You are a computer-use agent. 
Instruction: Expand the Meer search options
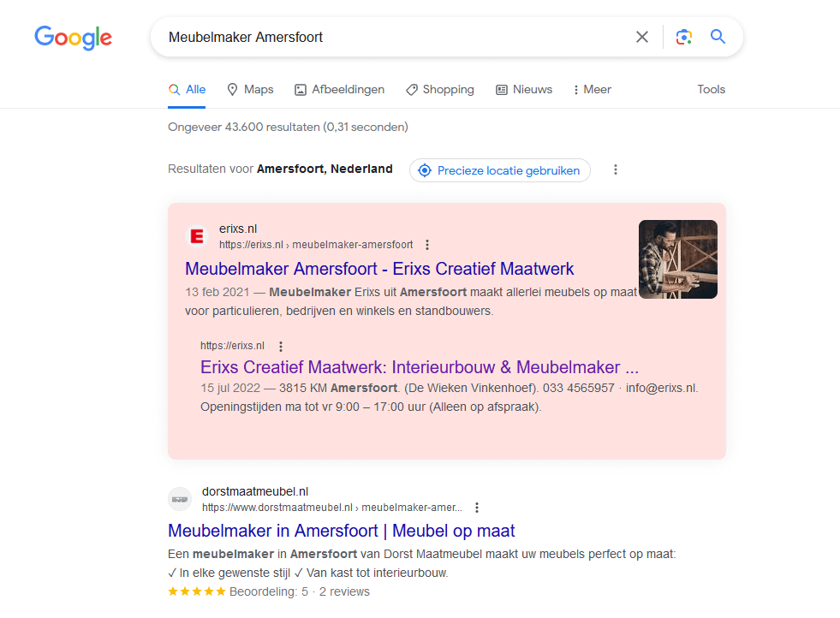pyautogui.click(x=592, y=89)
